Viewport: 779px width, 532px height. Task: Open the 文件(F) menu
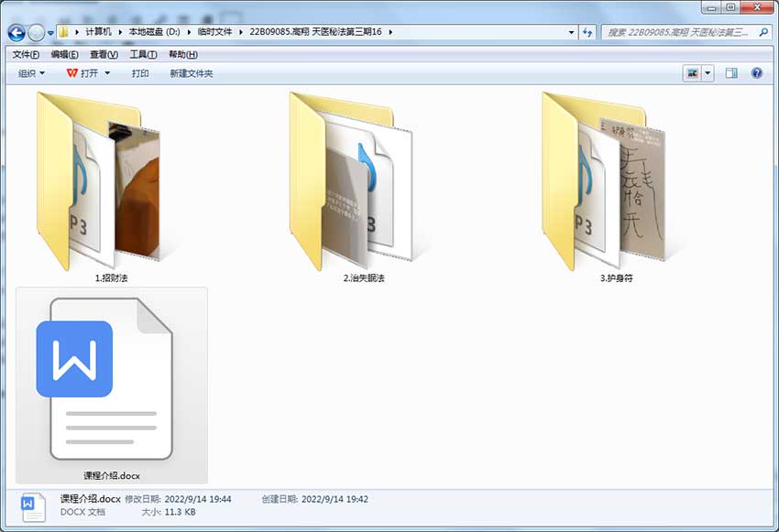pos(26,55)
